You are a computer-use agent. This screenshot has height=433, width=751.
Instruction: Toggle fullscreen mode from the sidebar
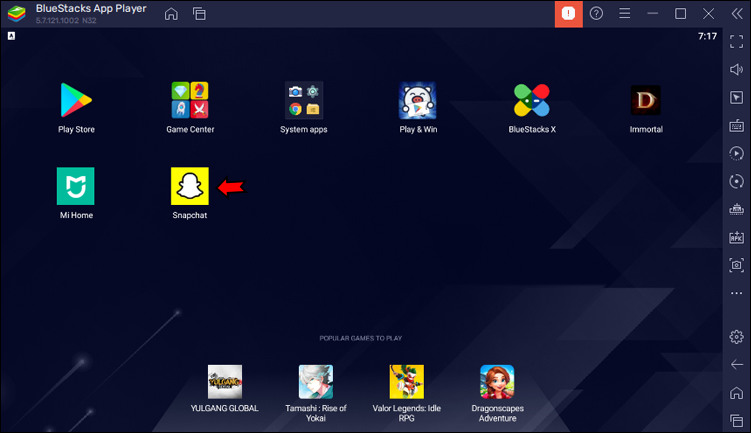(x=737, y=42)
